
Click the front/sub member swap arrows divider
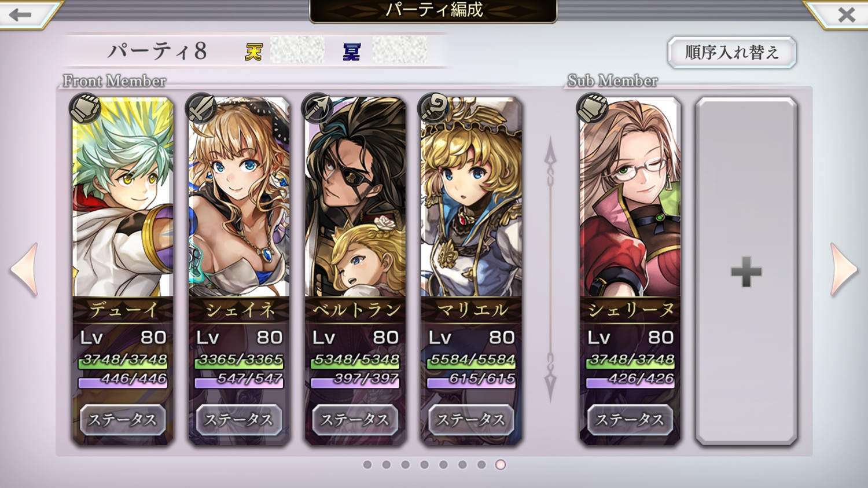[x=550, y=270]
